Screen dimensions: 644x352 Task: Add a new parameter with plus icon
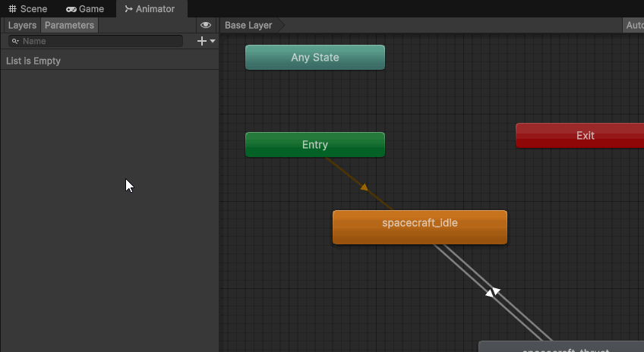tap(202, 41)
